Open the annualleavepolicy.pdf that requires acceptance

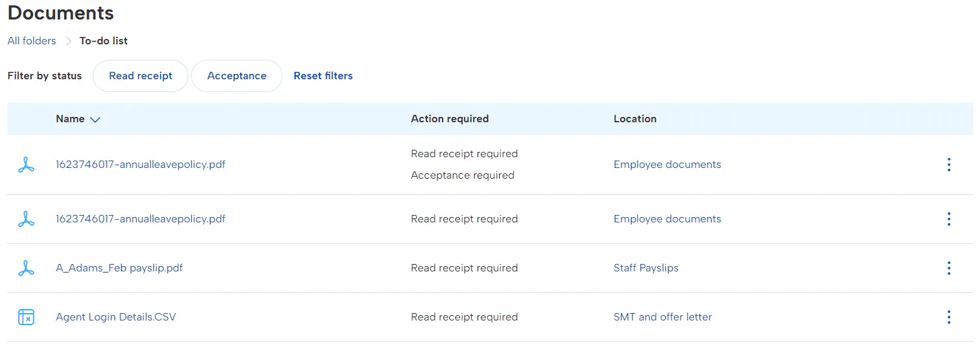(x=141, y=165)
